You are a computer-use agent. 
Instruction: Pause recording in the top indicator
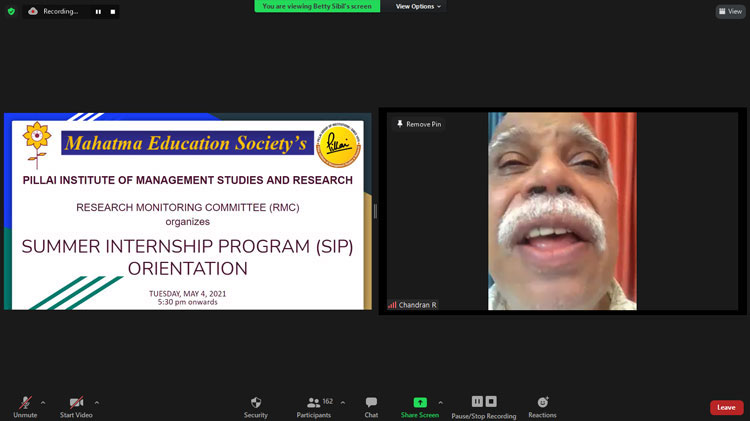coord(98,12)
